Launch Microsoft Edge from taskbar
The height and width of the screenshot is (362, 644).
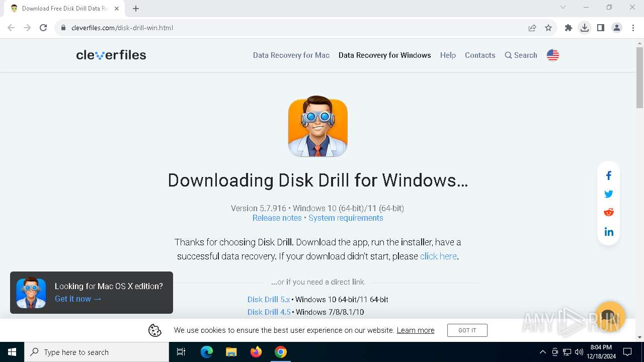click(x=207, y=352)
